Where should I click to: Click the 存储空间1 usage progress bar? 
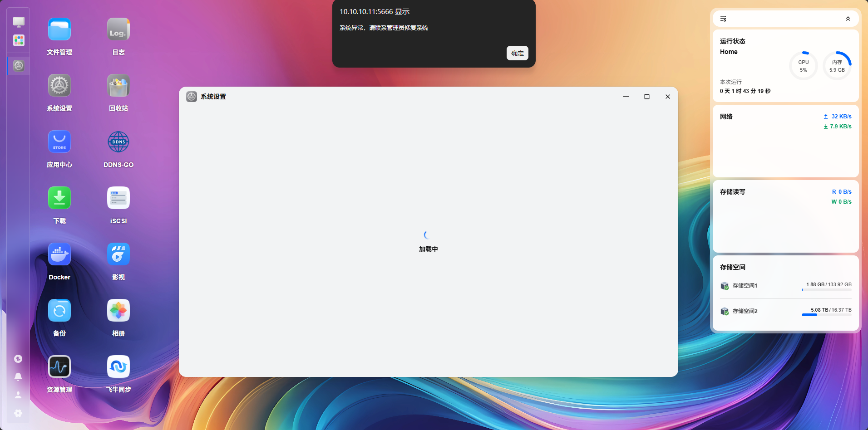click(827, 290)
